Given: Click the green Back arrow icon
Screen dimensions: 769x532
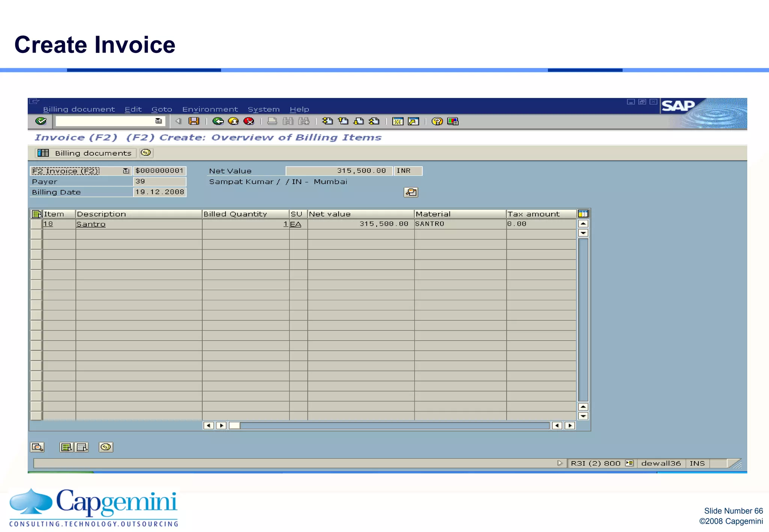Looking at the screenshot, I should click(218, 121).
